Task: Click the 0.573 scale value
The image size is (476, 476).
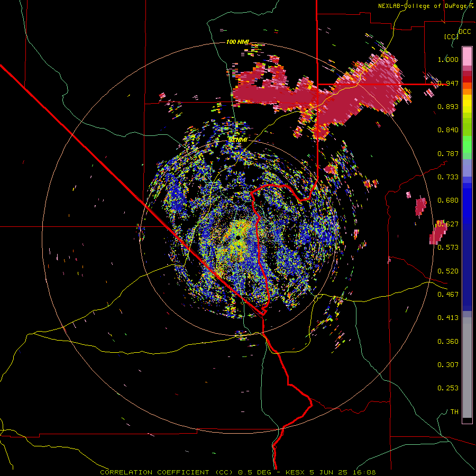Action: [x=448, y=248]
